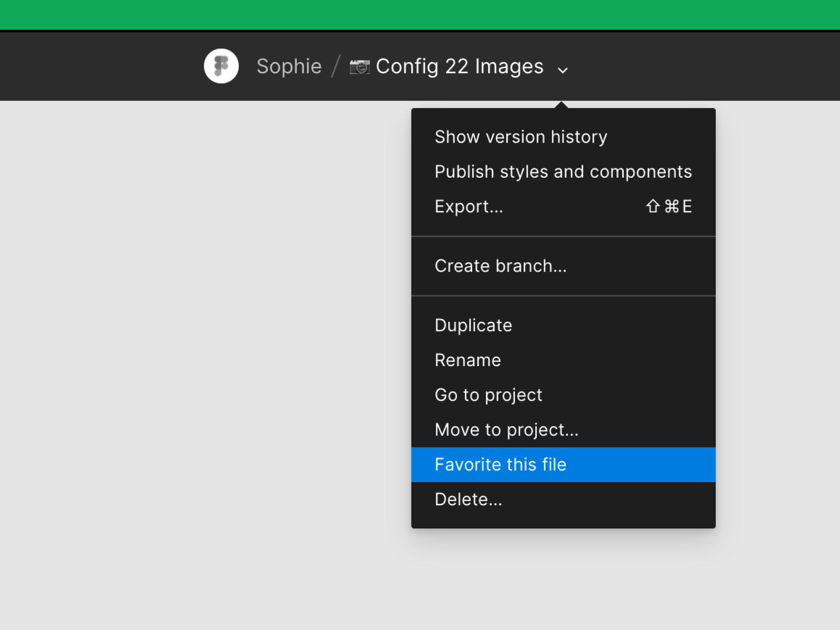Select Publish styles and components

(563, 171)
